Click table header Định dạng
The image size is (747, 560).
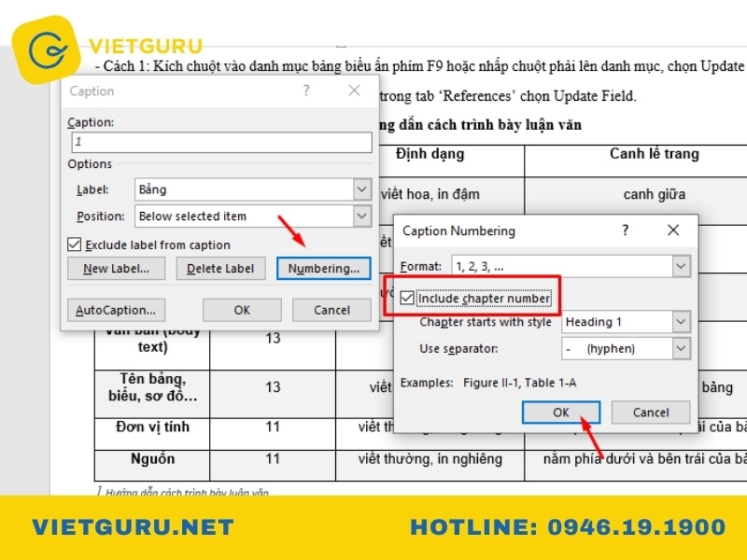pos(430,154)
